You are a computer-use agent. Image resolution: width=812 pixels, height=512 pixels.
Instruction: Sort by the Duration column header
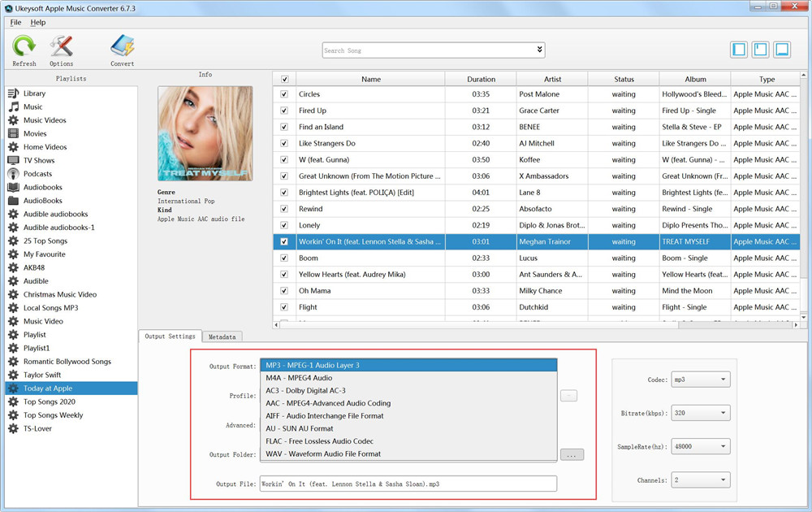(481, 80)
